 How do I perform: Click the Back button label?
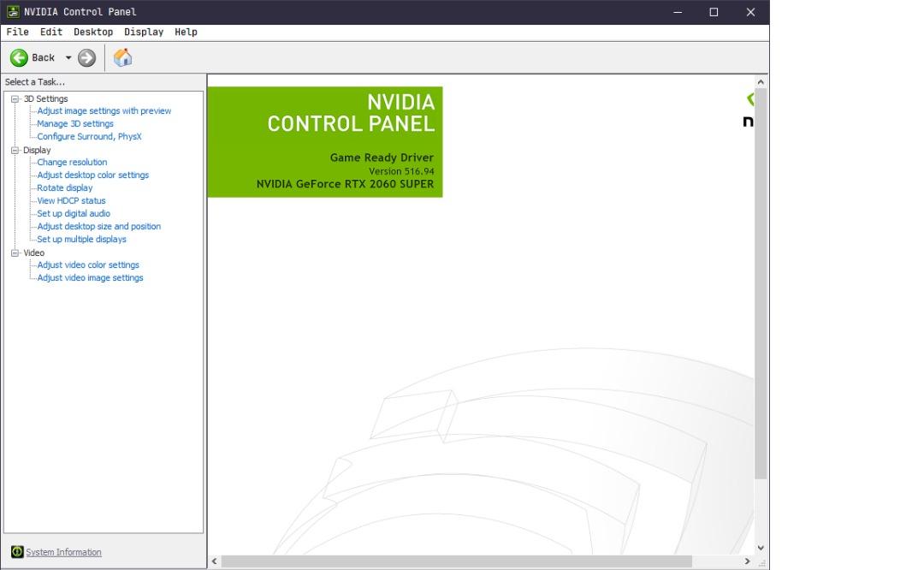[x=43, y=57]
